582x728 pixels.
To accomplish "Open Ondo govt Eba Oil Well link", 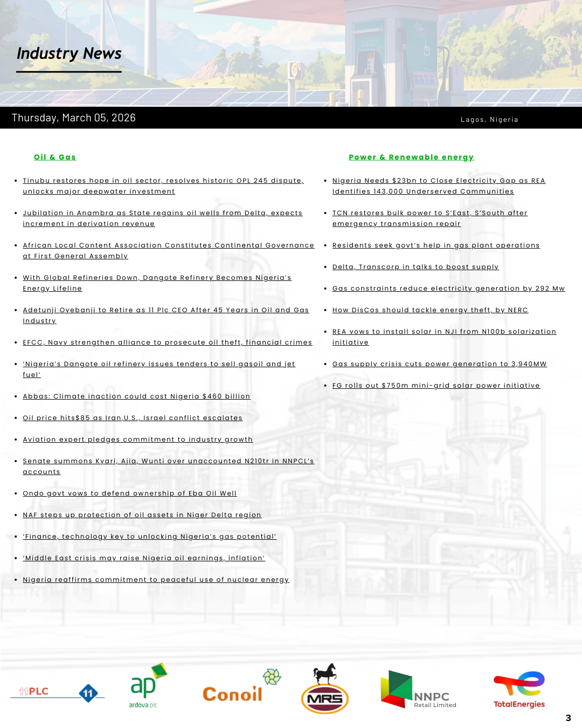I will click(x=129, y=493).
